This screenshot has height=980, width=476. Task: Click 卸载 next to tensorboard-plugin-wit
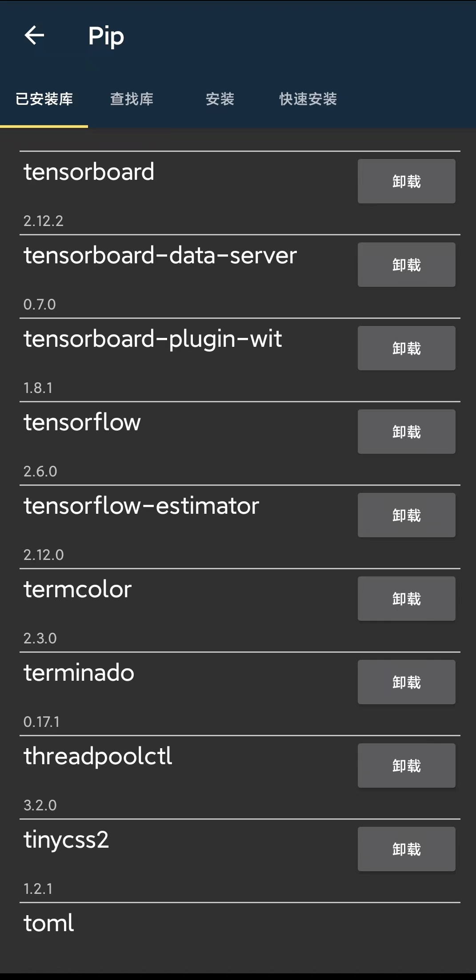(x=406, y=348)
